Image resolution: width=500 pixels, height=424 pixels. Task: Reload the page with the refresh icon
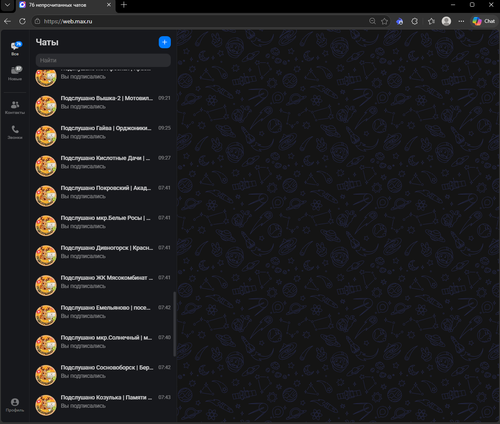coord(22,21)
